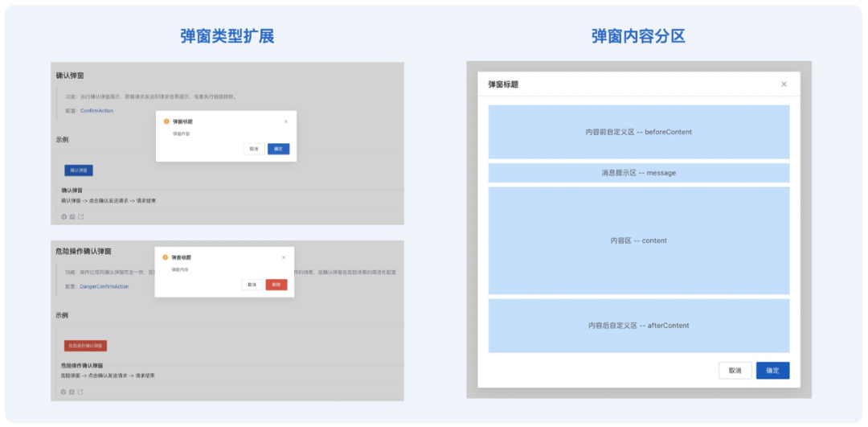The height and width of the screenshot is (427, 868).
Task: Close the danger popup above the 删除 button
Action: 284,257
